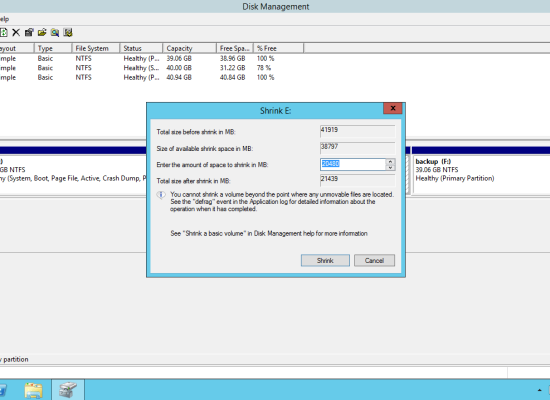The width and height of the screenshot is (550, 400).
Task: Click the black X Delete toolbar icon
Action: point(16,33)
